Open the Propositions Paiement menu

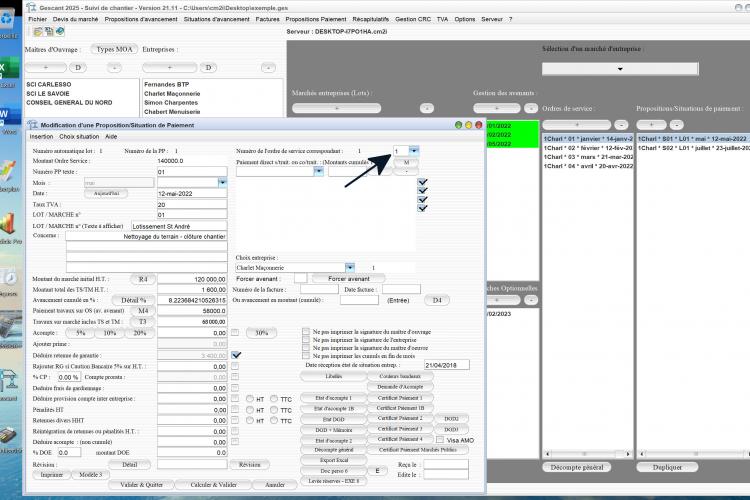[x=316, y=19]
